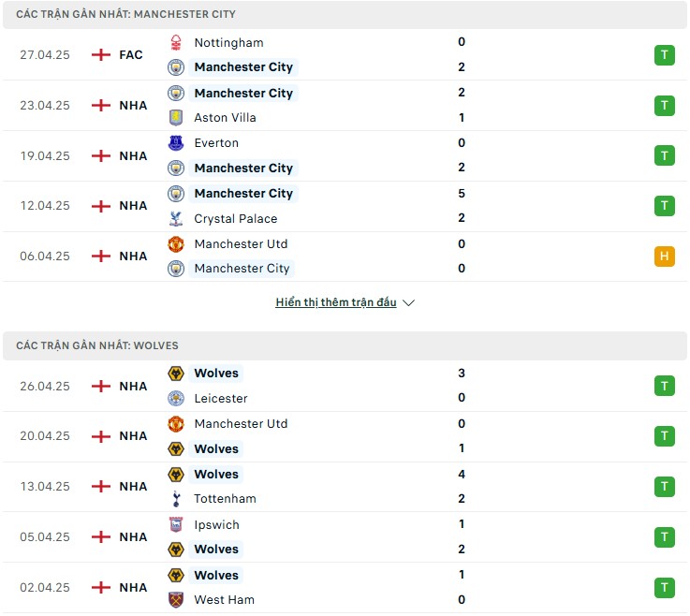Click the Ipswich club crest

point(176,525)
